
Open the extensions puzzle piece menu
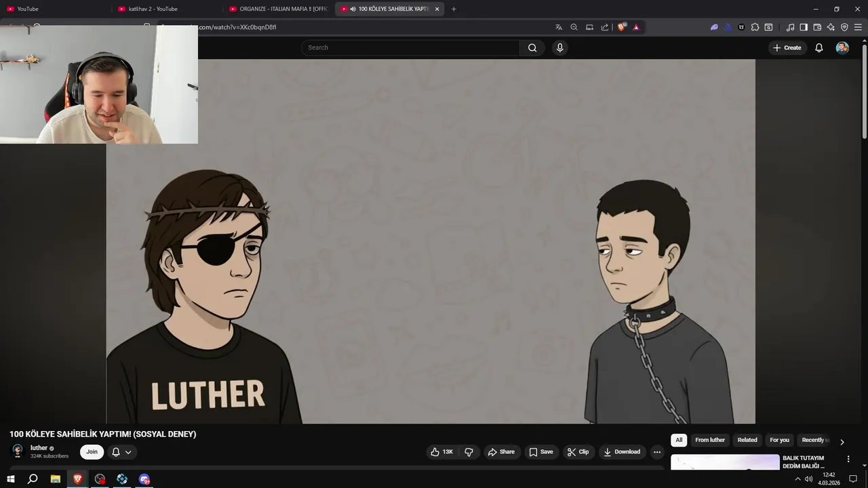pyautogui.click(x=755, y=27)
